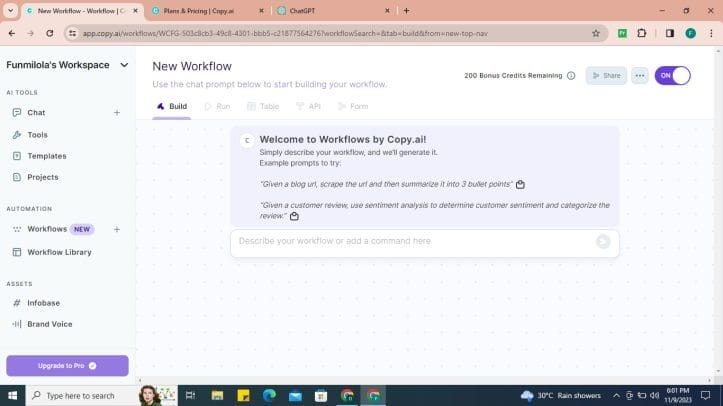Click the Upgrade to Pro button
Image resolution: width=723 pixels, height=406 pixels.
[x=67, y=366]
